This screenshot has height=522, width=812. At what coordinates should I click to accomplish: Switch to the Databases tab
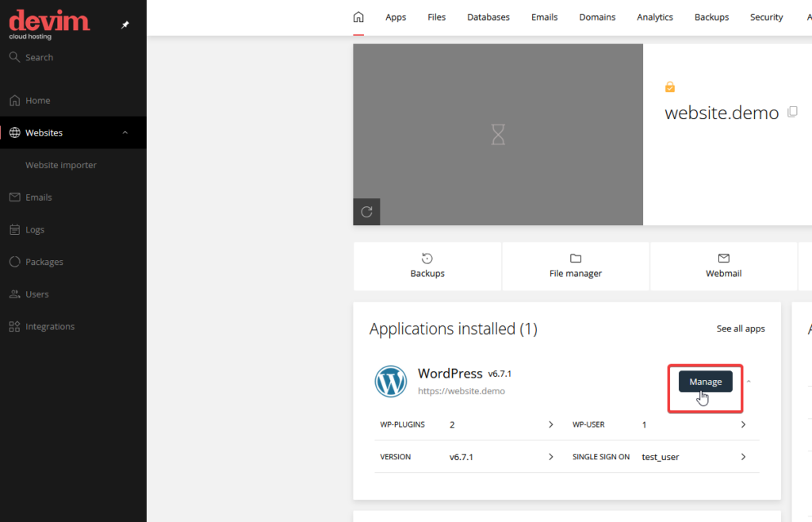(488, 17)
